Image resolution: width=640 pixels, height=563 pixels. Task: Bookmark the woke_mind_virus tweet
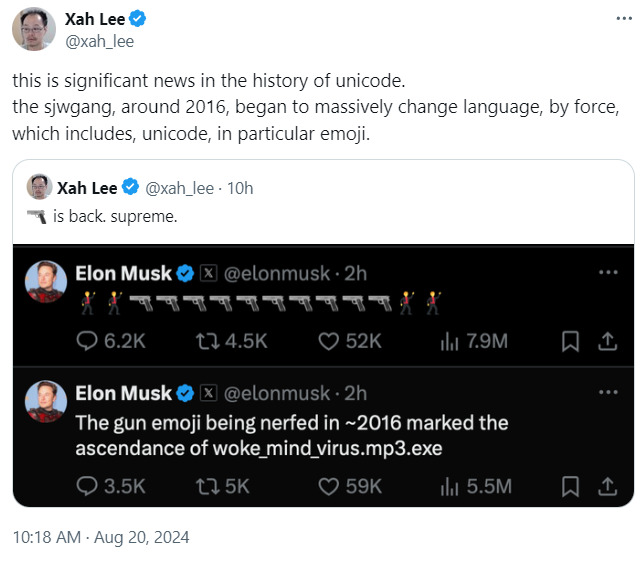coord(570,486)
